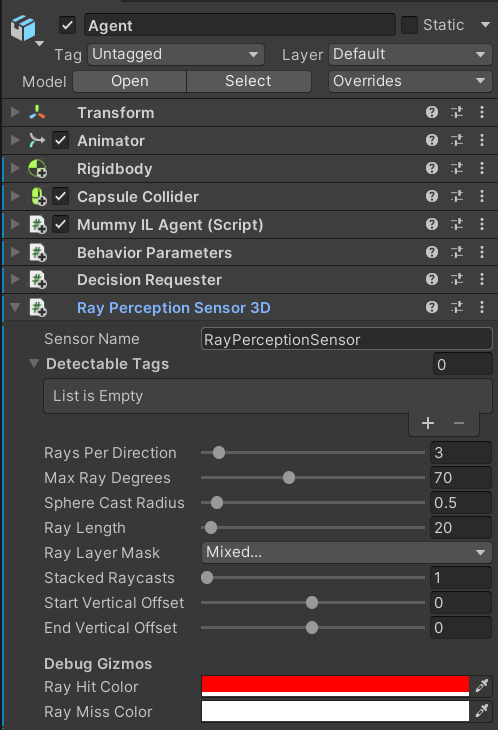Toggle the Static checkbox

pos(409,25)
